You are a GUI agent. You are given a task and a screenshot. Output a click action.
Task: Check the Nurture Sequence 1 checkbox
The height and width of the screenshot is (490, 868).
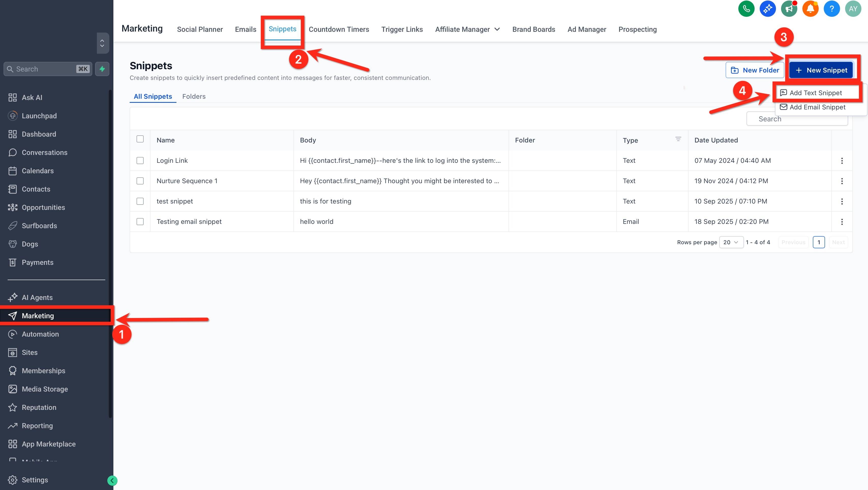140,181
